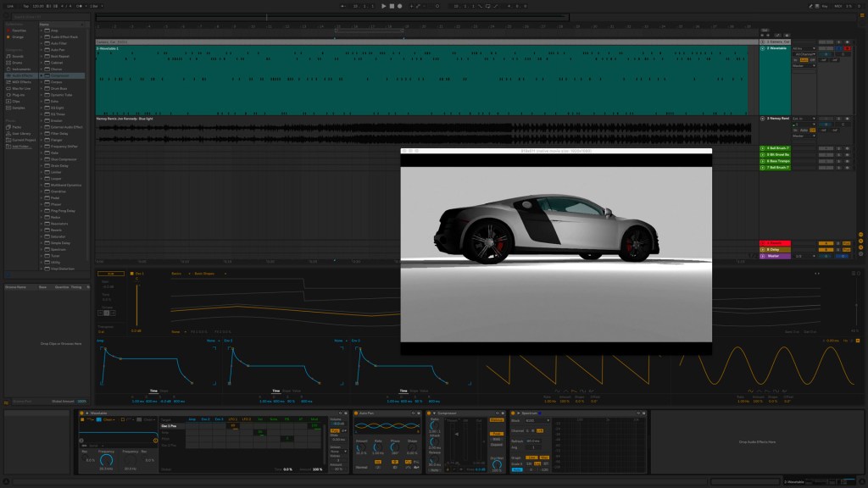The height and width of the screenshot is (488, 868).
Task: Stop playback with the Stop button
Action: tap(391, 6)
